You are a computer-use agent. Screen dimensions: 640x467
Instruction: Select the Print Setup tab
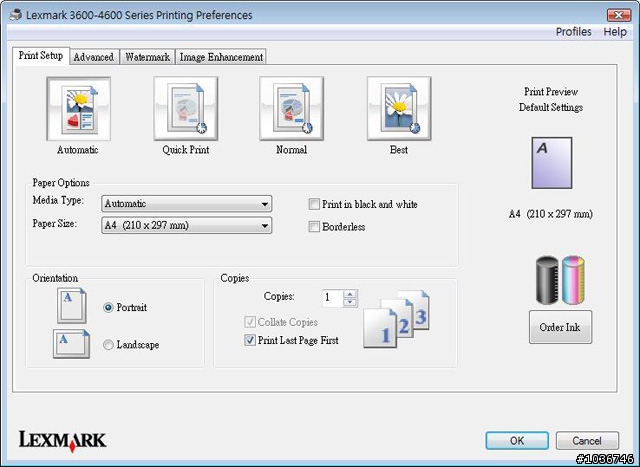(x=41, y=56)
